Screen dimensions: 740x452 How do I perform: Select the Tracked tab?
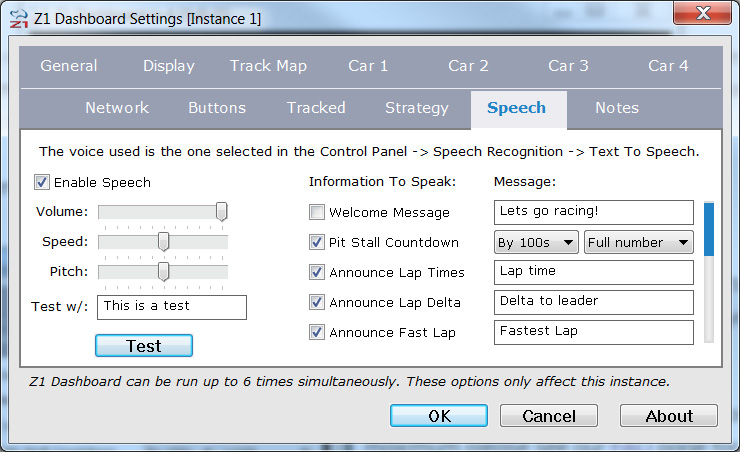tap(316, 108)
